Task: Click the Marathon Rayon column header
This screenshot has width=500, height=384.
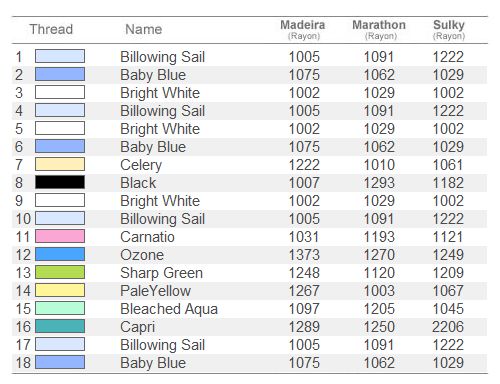Action: pyautogui.click(x=379, y=29)
